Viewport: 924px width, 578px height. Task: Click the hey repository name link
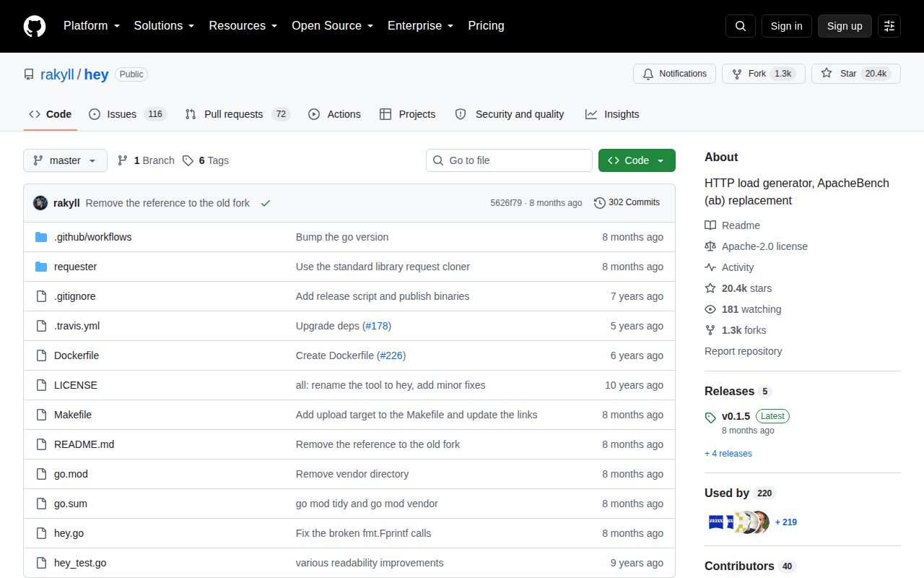96,74
